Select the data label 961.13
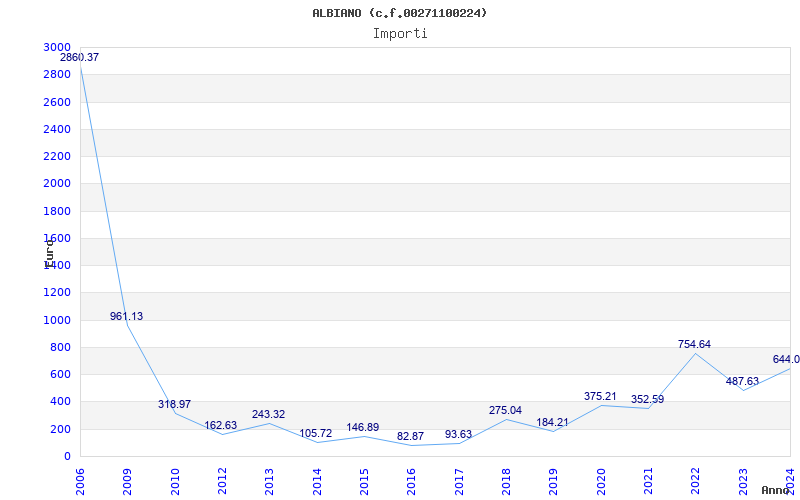This screenshot has height=500, width=800. click(127, 316)
